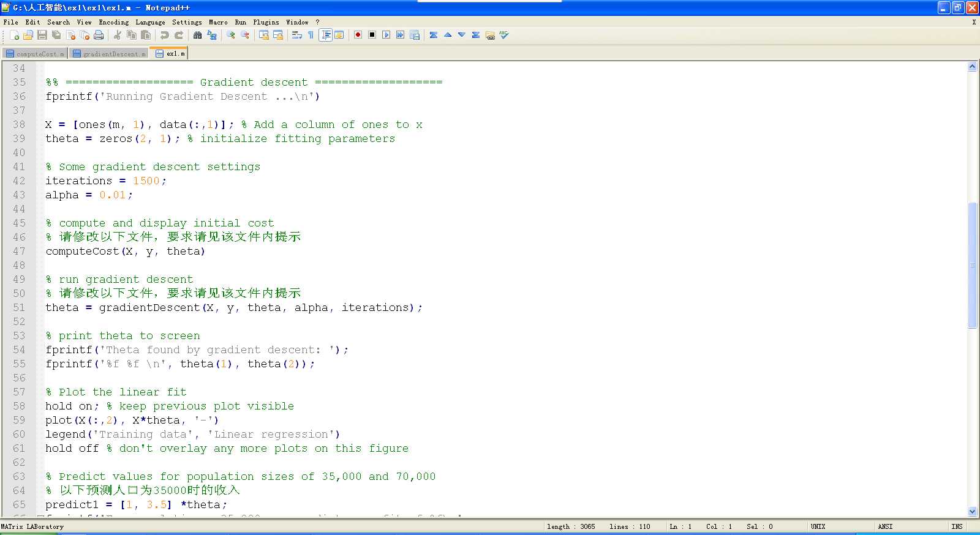Click the 'Ln : 1' status entry
This screenshot has height=535, width=980.
click(680, 526)
